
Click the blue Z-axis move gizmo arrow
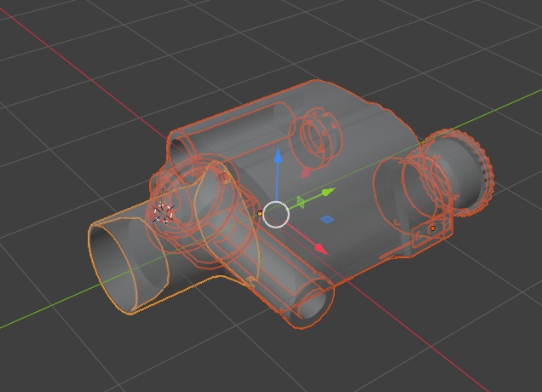[x=278, y=156]
